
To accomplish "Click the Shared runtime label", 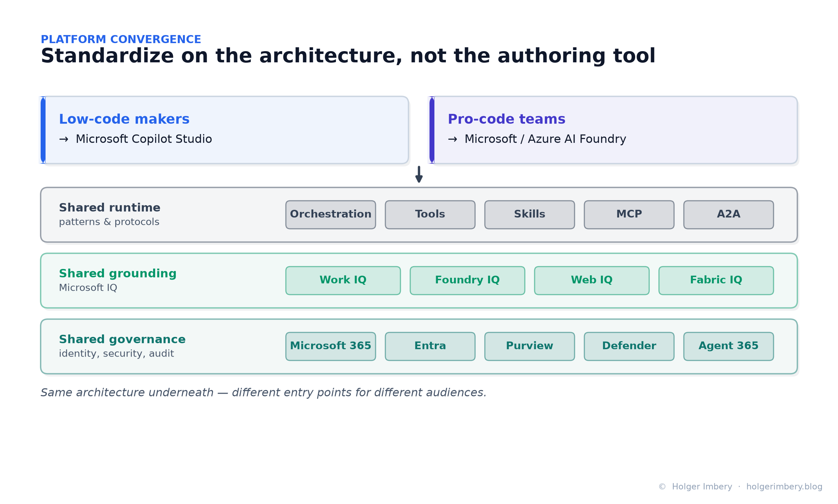I will coord(110,208).
